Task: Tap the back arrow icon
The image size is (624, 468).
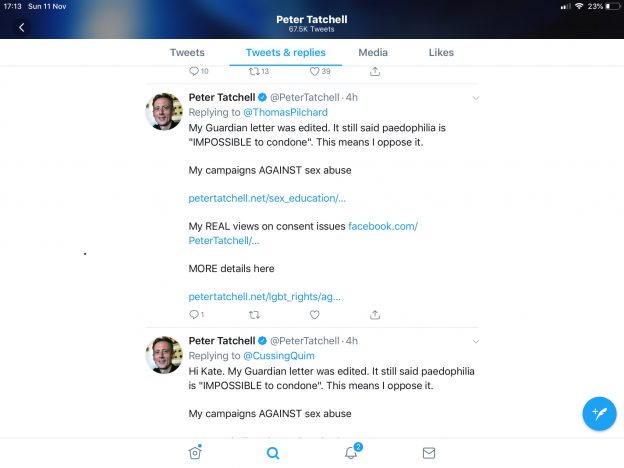Action: [22, 27]
